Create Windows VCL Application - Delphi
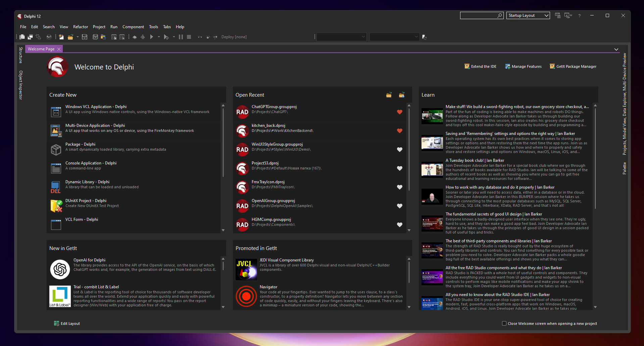 pyautogui.click(x=134, y=112)
